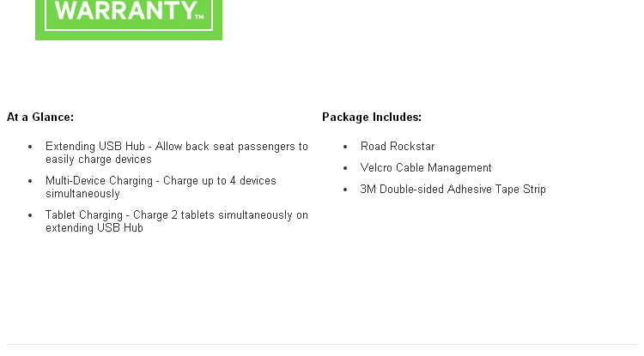This screenshot has width=644, height=356.
Task: Click the 'Package Includes:' heading
Action: pos(372,118)
